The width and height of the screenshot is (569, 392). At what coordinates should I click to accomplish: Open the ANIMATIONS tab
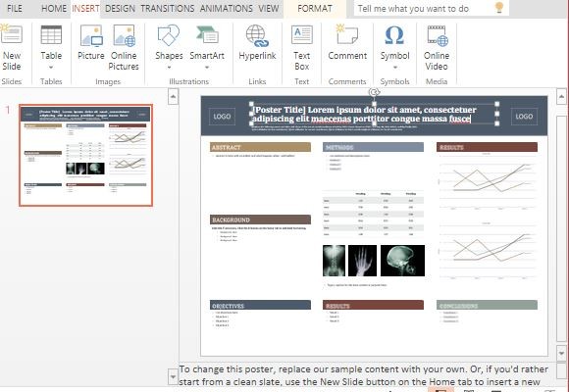pyautogui.click(x=226, y=9)
